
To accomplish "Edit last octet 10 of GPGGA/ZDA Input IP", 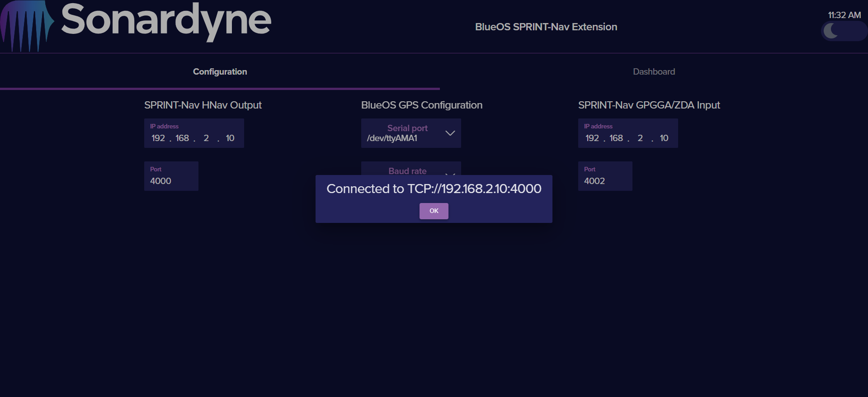I will 664,138.
